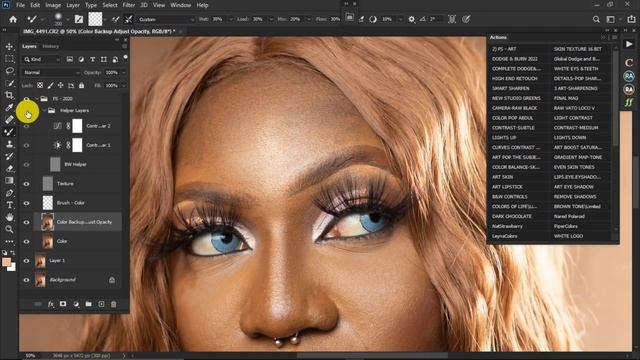Viewport: 640px width, 360px height.
Task: Open the Filter menu
Action: pos(129,5)
